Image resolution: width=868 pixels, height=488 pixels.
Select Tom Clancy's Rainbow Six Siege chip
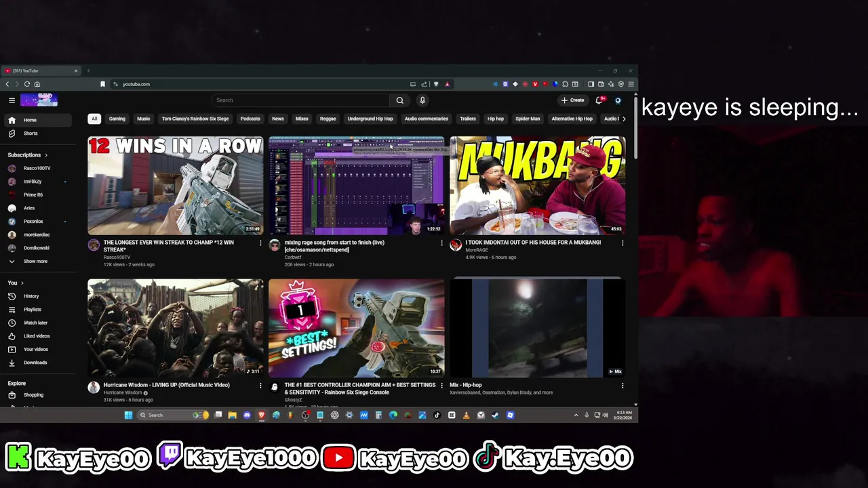click(x=195, y=119)
